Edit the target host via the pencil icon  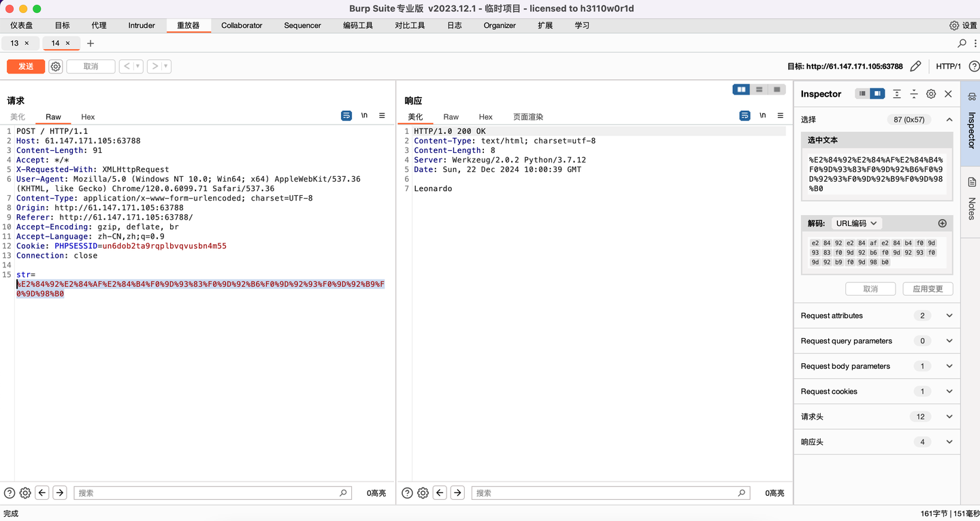click(x=915, y=66)
